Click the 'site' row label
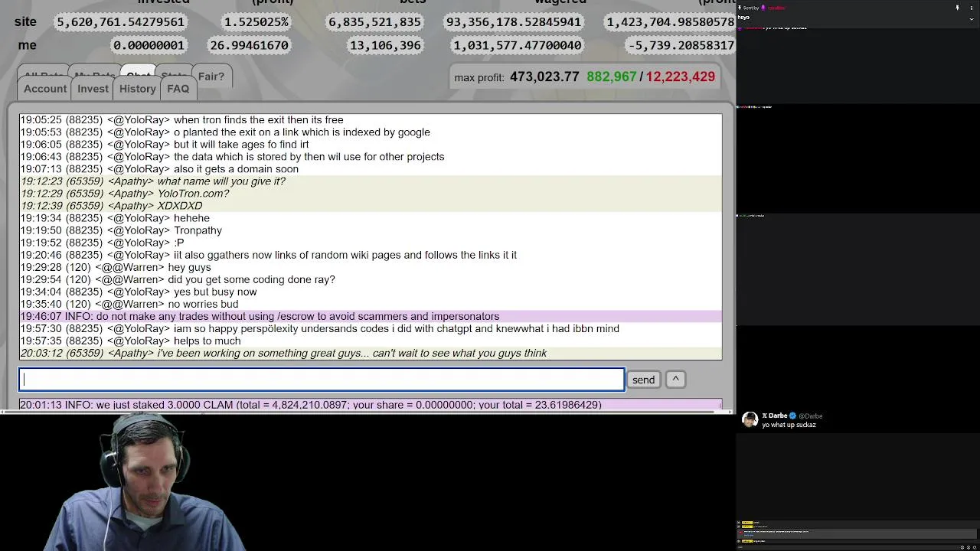 pyautogui.click(x=25, y=21)
